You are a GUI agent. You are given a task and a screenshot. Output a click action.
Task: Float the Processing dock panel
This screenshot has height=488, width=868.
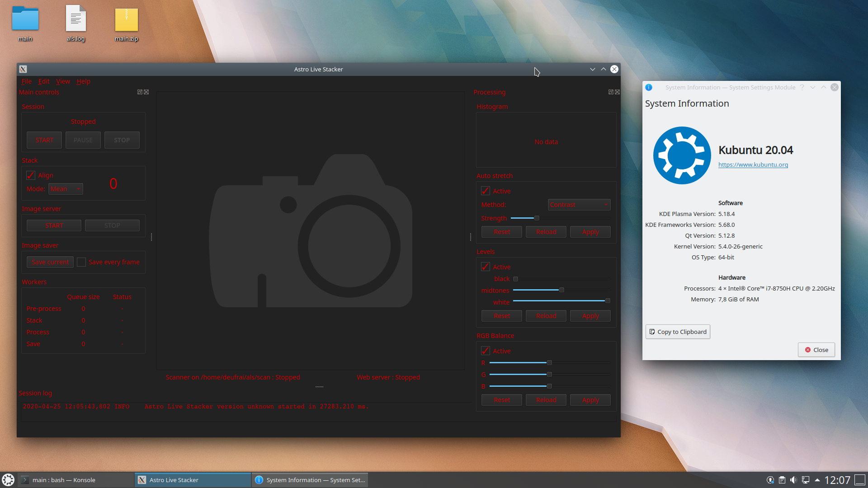pyautogui.click(x=611, y=92)
